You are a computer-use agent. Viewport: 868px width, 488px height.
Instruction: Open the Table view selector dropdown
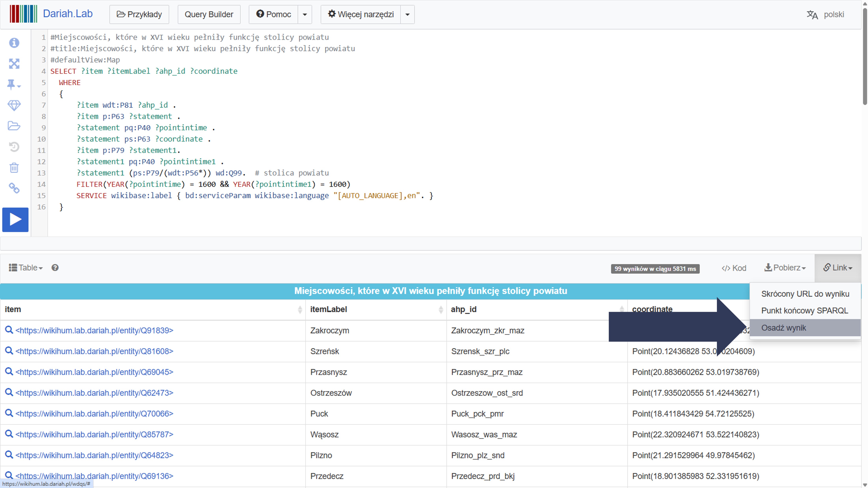(26, 268)
